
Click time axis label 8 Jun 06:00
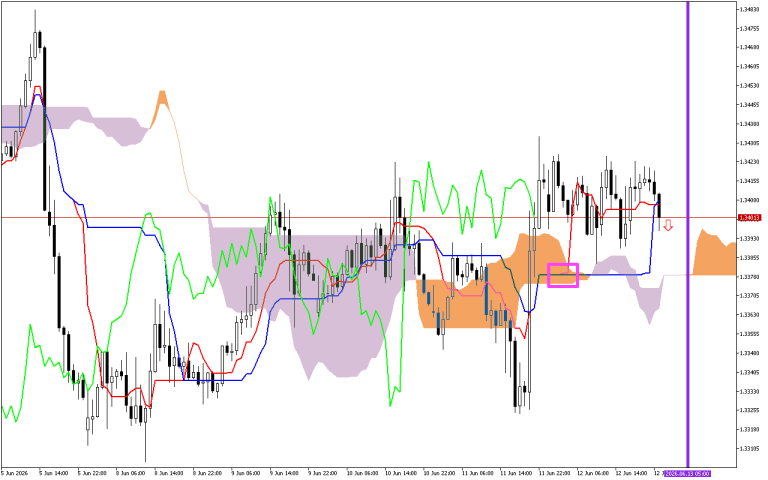pos(130,474)
